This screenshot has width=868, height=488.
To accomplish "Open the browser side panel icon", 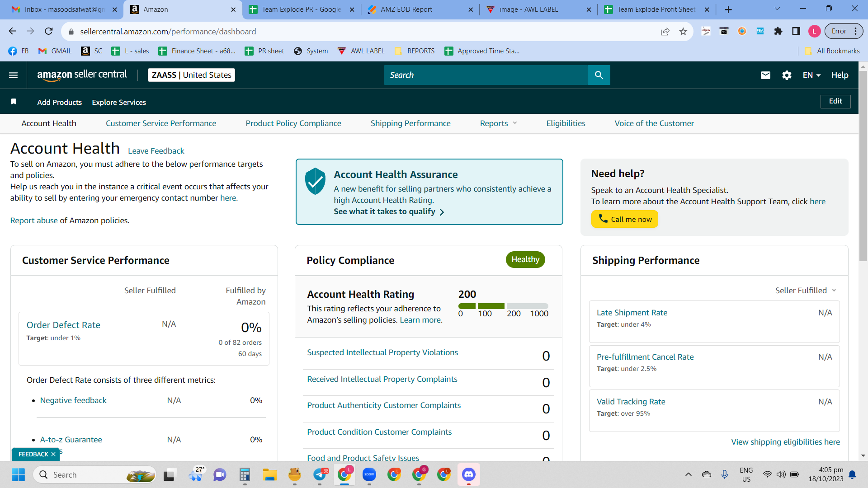I will click(796, 31).
